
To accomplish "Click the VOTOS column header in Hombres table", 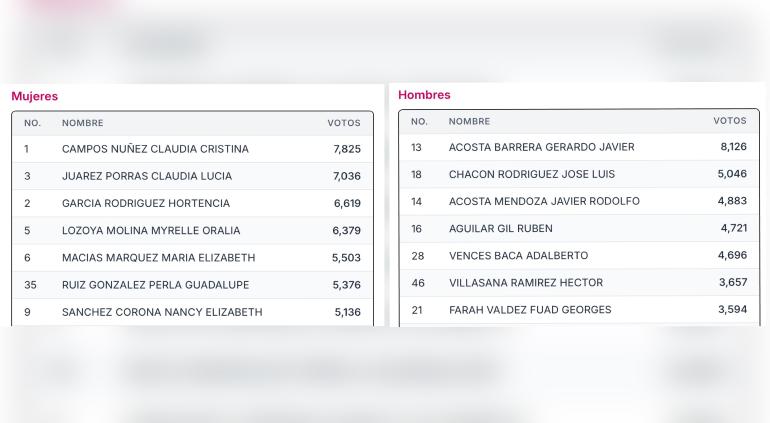I will pyautogui.click(x=730, y=121).
